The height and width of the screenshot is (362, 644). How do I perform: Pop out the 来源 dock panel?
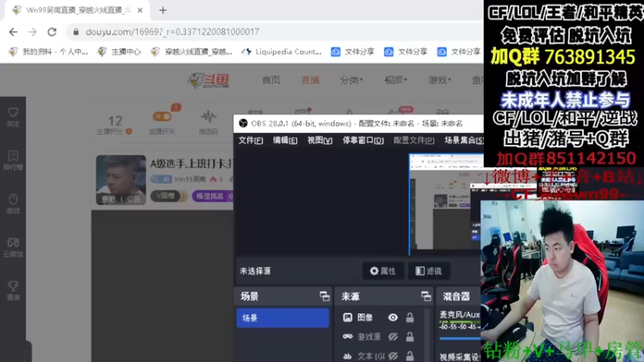(x=426, y=296)
